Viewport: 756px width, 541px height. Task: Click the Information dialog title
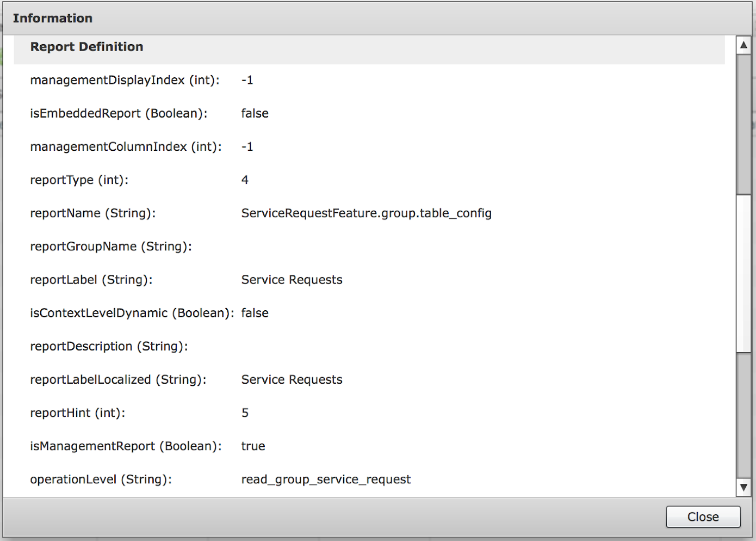tap(53, 19)
